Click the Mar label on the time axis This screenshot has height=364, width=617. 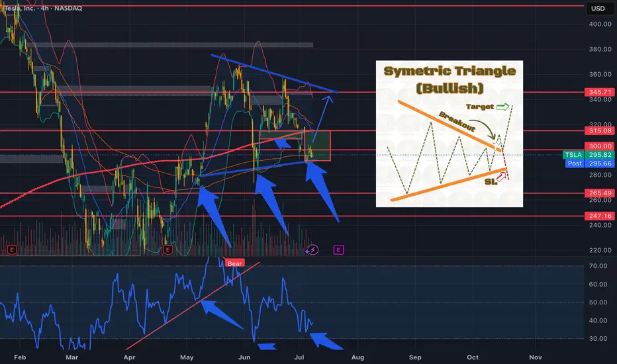click(71, 357)
